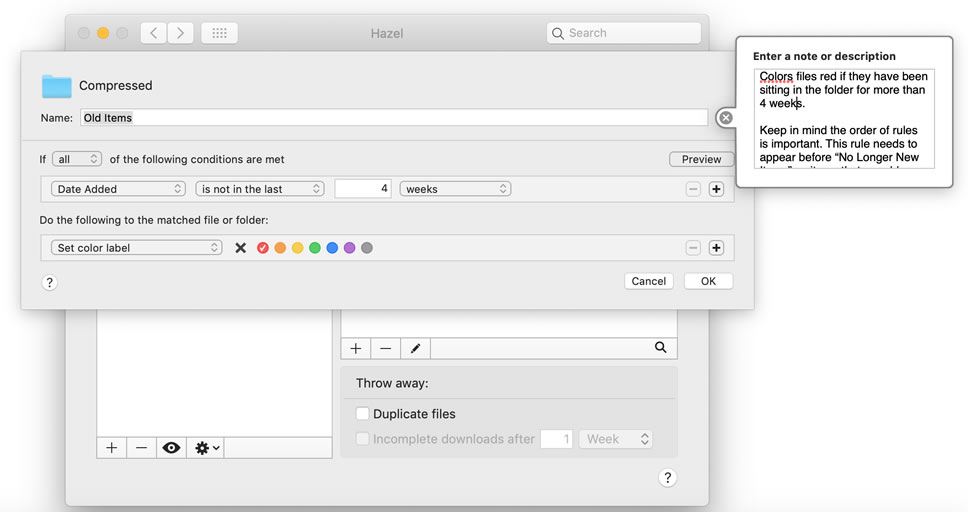Open the 'all' conditions dropdown
This screenshot has height=512, width=968.
[77, 159]
